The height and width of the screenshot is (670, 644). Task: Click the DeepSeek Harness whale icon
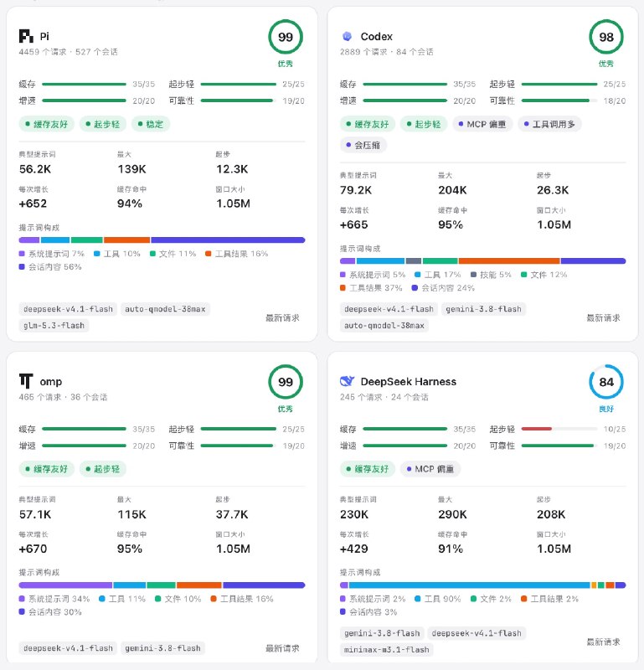(347, 381)
